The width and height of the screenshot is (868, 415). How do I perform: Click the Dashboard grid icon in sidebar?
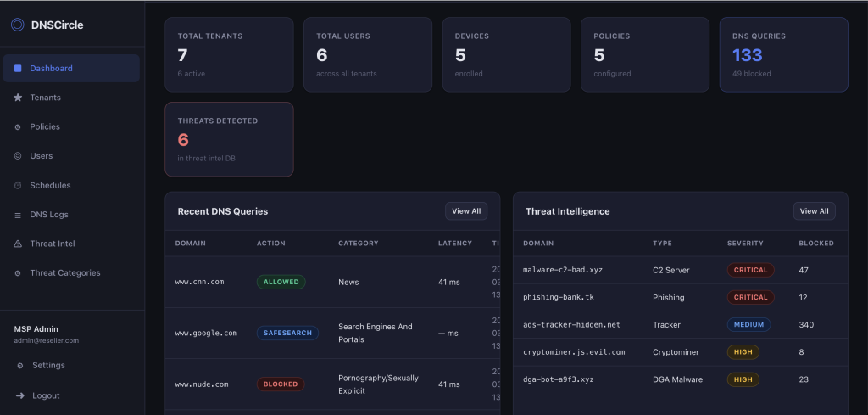[18, 69]
